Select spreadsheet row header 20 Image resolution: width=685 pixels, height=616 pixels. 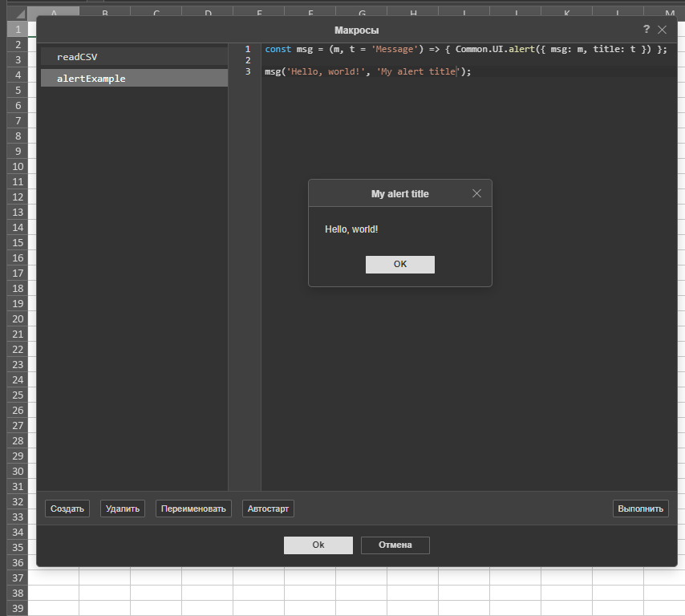click(x=18, y=319)
